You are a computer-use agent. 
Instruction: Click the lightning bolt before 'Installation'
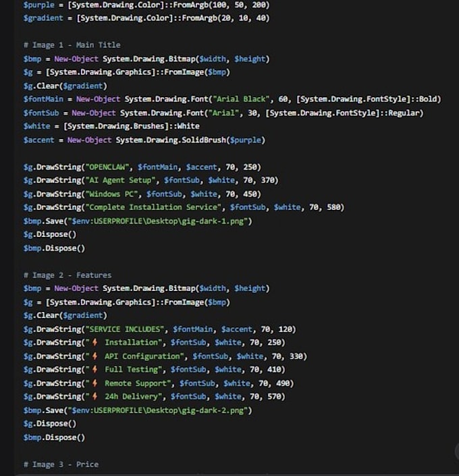(x=94, y=342)
